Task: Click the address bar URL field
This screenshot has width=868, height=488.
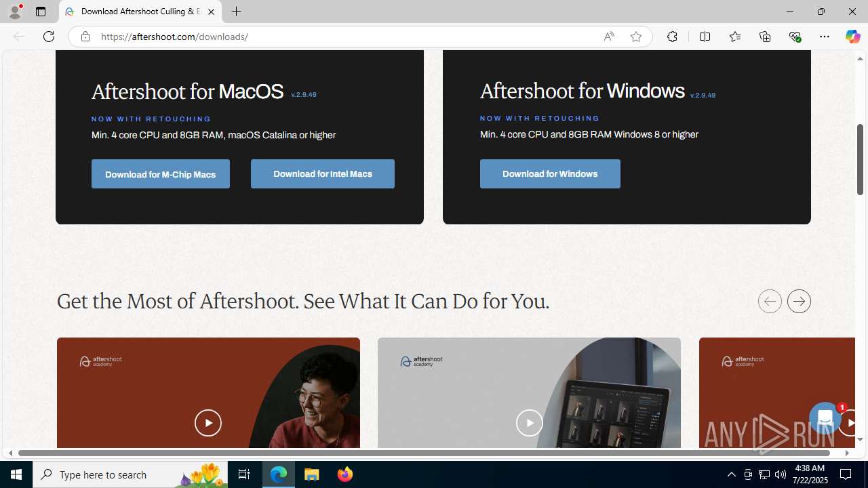Action: tap(346, 37)
